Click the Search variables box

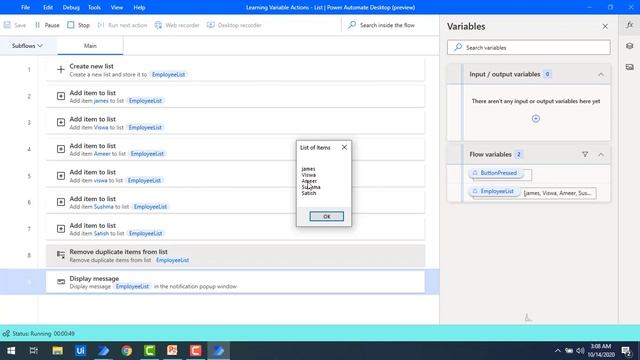[x=529, y=47]
